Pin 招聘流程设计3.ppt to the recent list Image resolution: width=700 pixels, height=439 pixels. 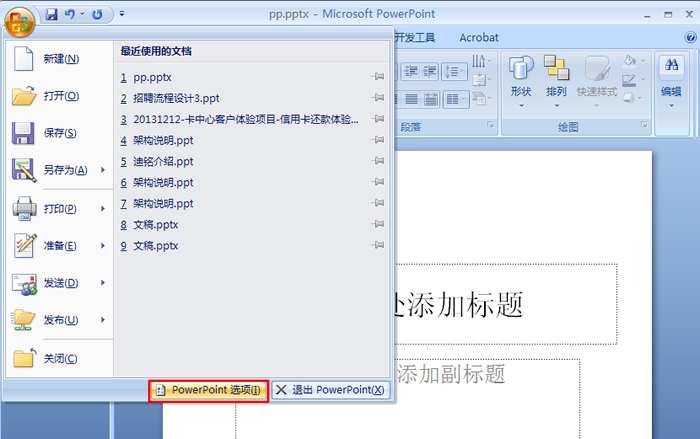378,98
